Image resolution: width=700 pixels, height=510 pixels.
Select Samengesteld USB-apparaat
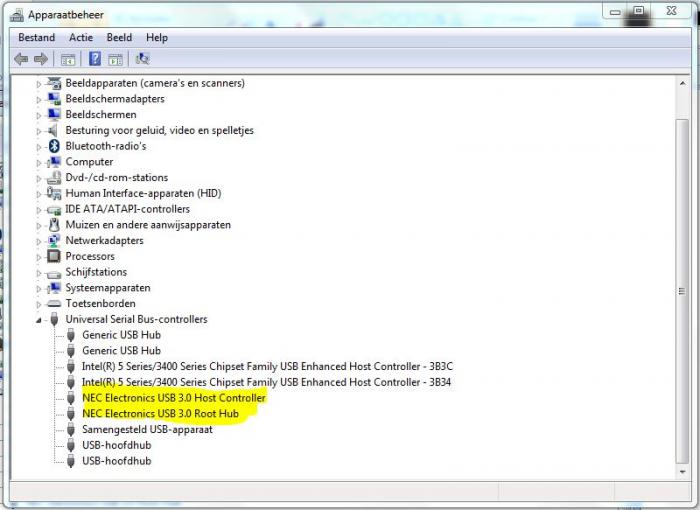(x=147, y=429)
